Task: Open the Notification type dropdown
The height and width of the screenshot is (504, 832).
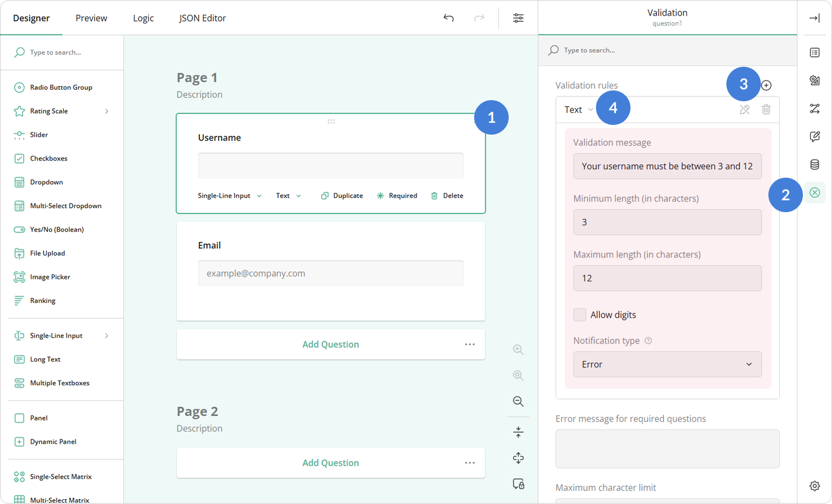Action: click(667, 364)
